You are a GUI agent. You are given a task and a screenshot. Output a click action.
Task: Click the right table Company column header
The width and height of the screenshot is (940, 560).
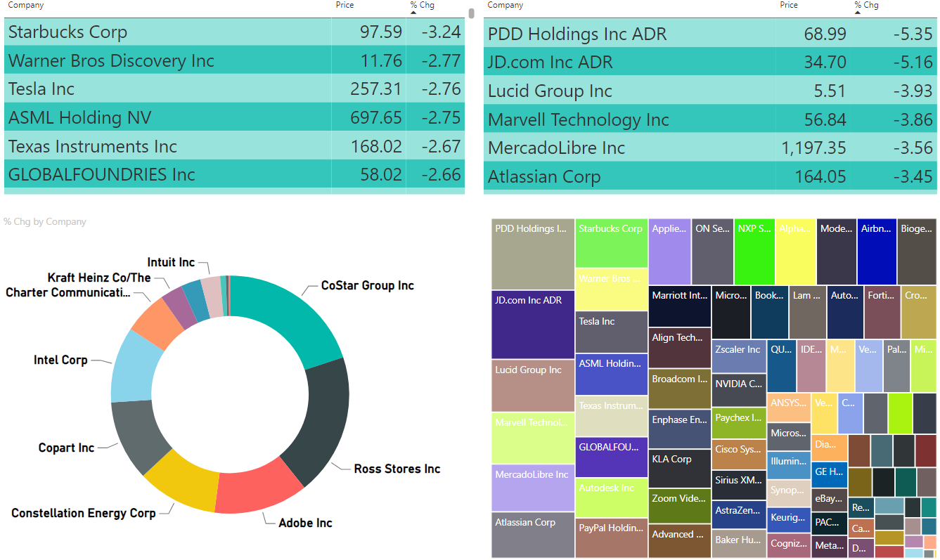pos(506,5)
